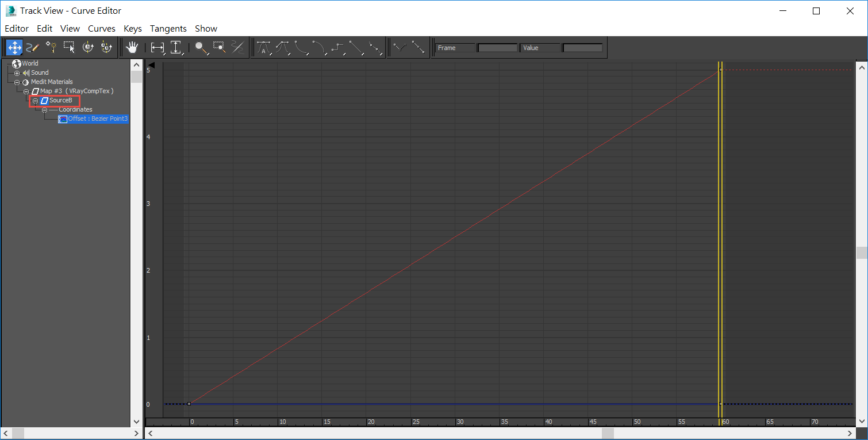Set tangents to Smooth
Viewport: 868px width, 440px height.
point(375,48)
